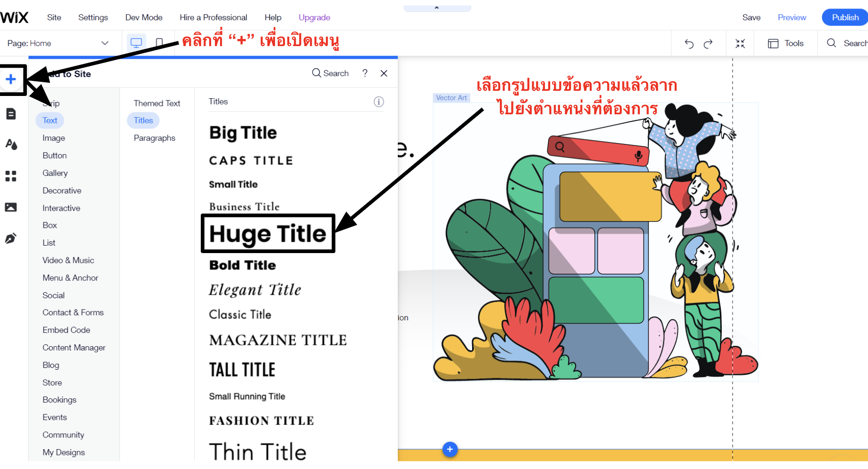Select the Image category
Viewport: 868px width, 469px height.
click(x=54, y=138)
